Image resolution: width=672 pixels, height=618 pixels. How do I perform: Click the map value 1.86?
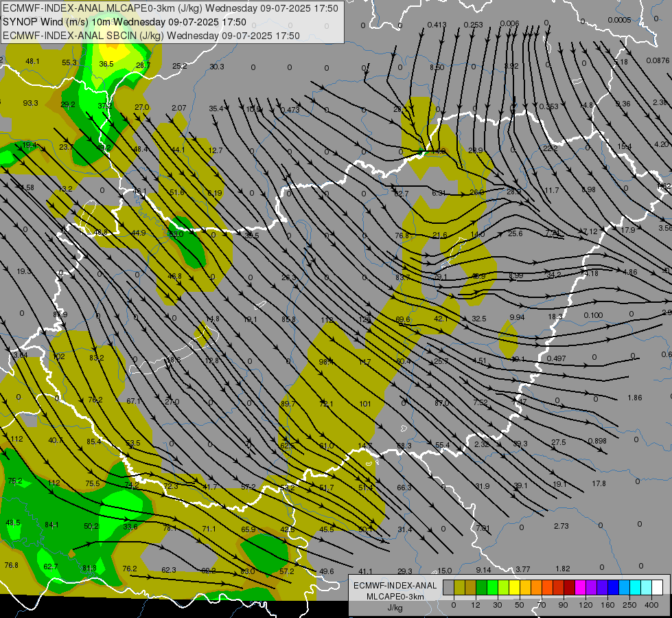click(x=635, y=398)
